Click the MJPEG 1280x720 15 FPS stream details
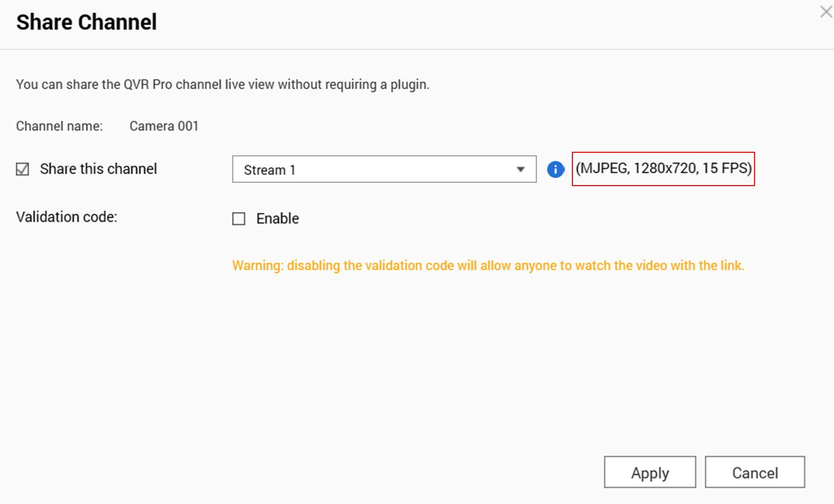834x504 pixels. (x=663, y=169)
